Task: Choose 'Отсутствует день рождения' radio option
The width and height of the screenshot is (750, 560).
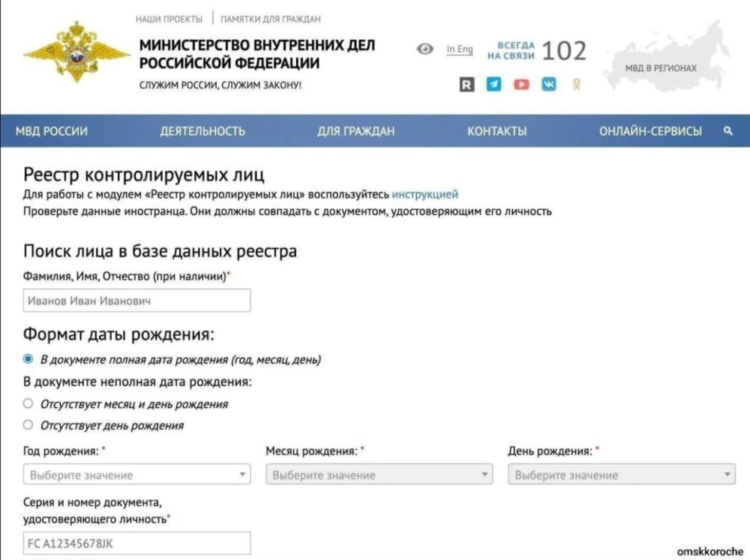Action: [x=28, y=425]
